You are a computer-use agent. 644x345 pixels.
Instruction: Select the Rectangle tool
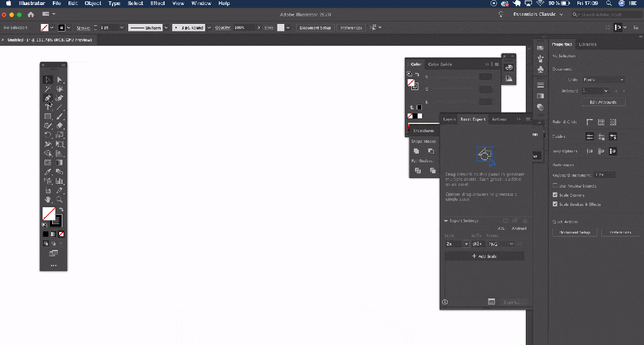48,116
